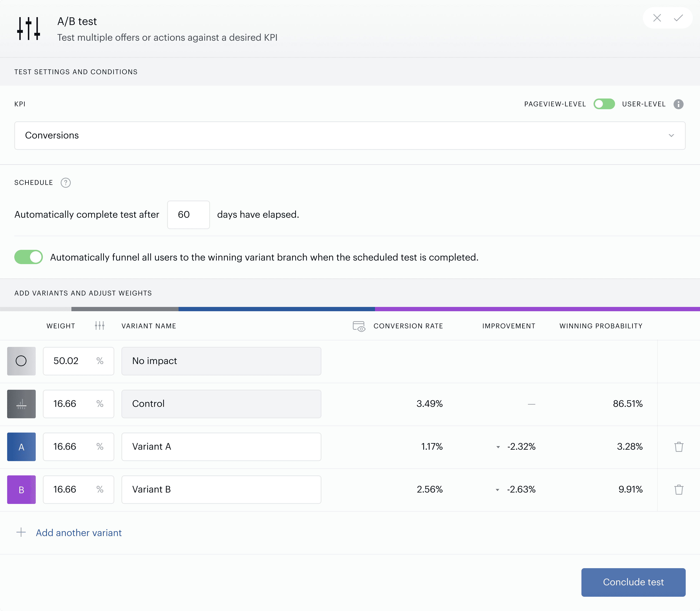Delete Variant B with trash icon
The height and width of the screenshot is (611, 700).
[679, 490]
